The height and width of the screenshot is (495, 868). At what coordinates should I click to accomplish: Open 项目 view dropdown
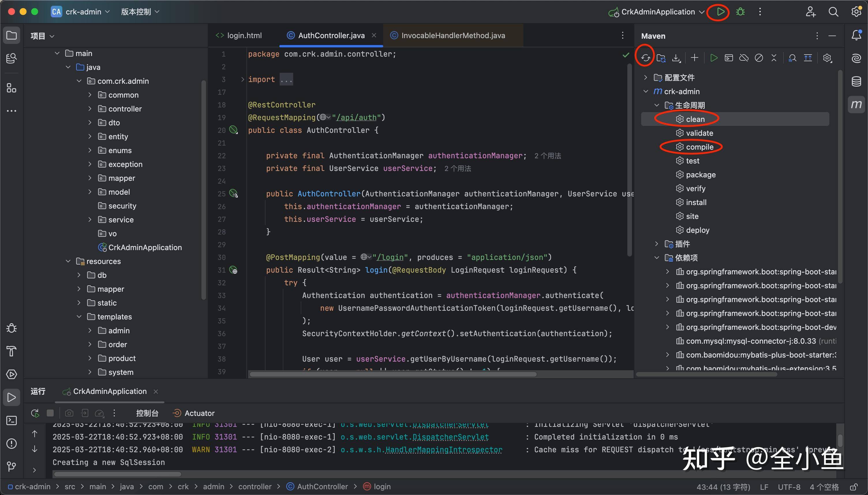[x=42, y=36]
